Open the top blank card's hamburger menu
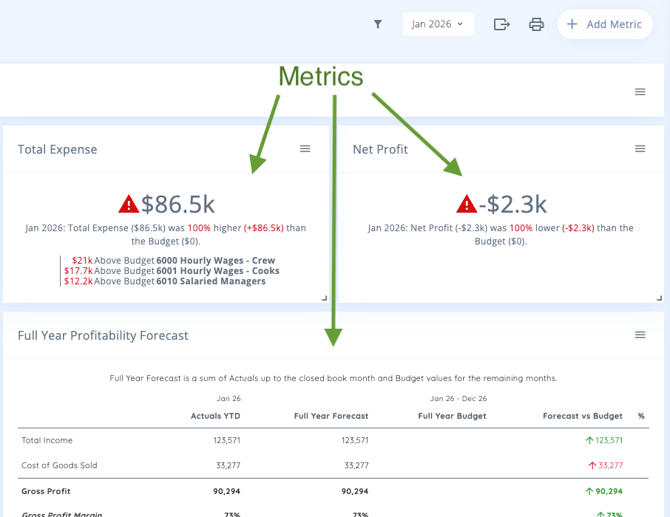The image size is (670, 517). pyautogui.click(x=640, y=92)
